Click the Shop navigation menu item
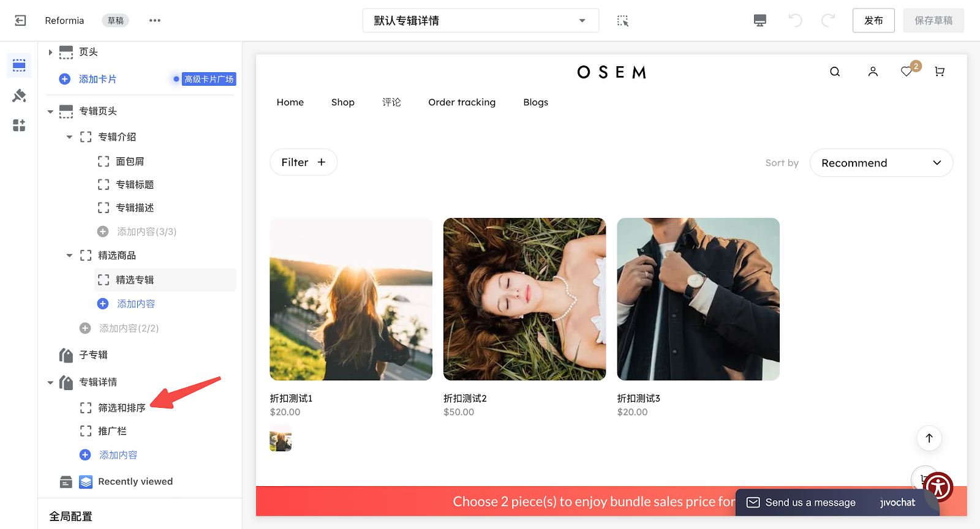Viewport: 980px width, 529px height. [x=343, y=102]
